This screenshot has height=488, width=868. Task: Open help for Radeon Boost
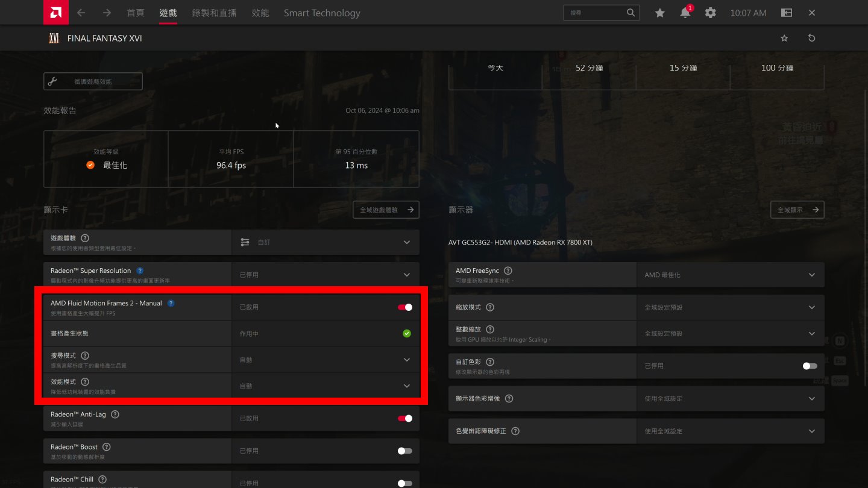[x=107, y=447]
